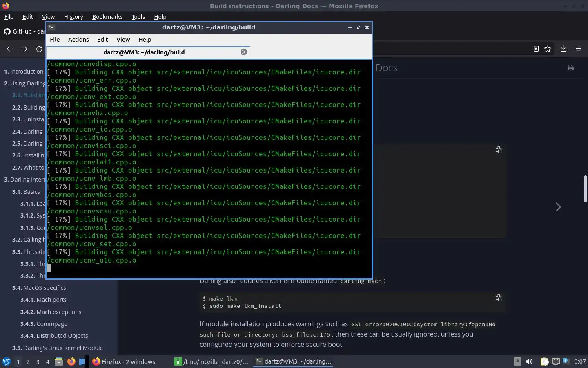Go to next chapter with the right chevron
588x368 pixels.
point(558,207)
